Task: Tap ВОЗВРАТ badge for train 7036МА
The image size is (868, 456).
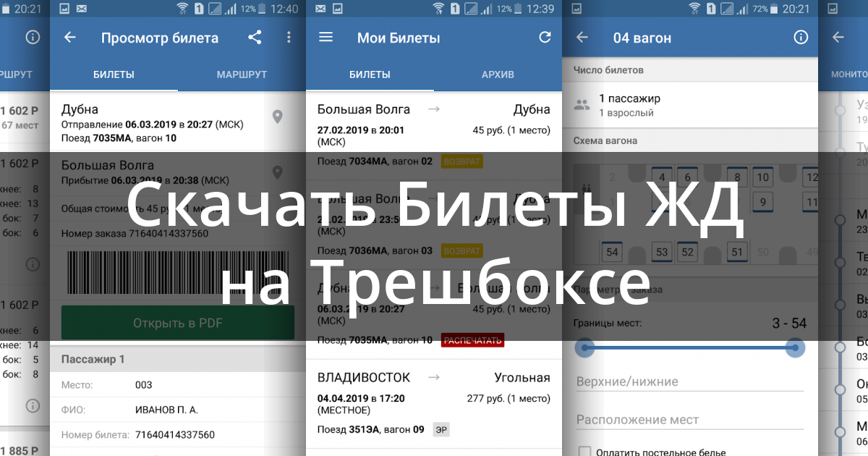Action: 461,251
